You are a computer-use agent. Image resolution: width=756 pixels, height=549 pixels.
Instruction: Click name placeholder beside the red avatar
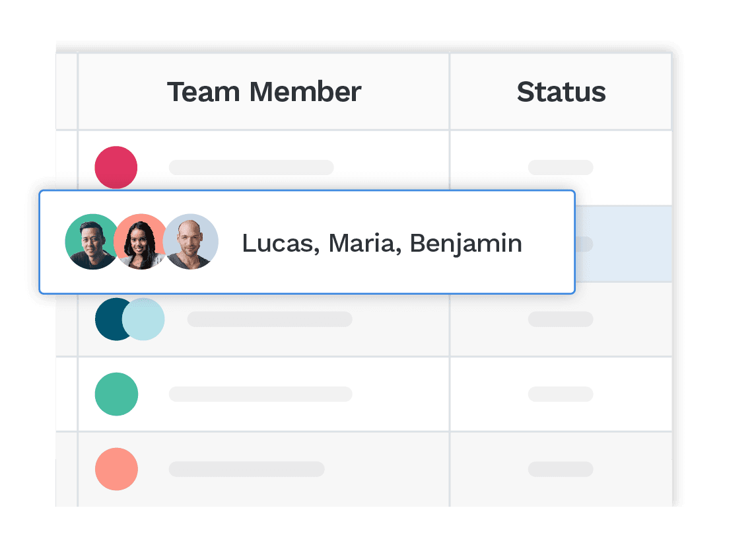pyautogui.click(x=251, y=167)
